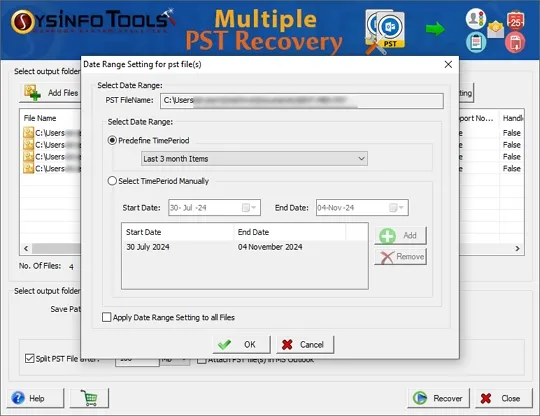Enable Apply Date Range Setting to all Files
Screen dimensions: 540x416
[x=107, y=317]
